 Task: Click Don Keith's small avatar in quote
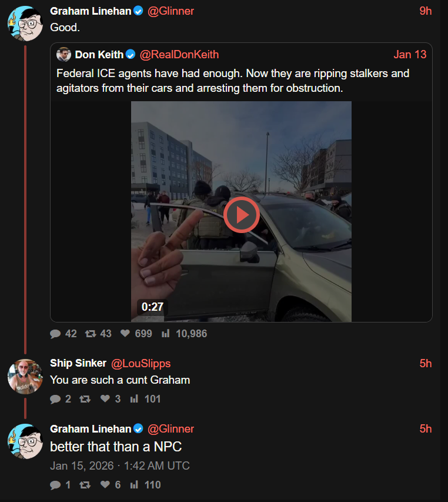63,55
